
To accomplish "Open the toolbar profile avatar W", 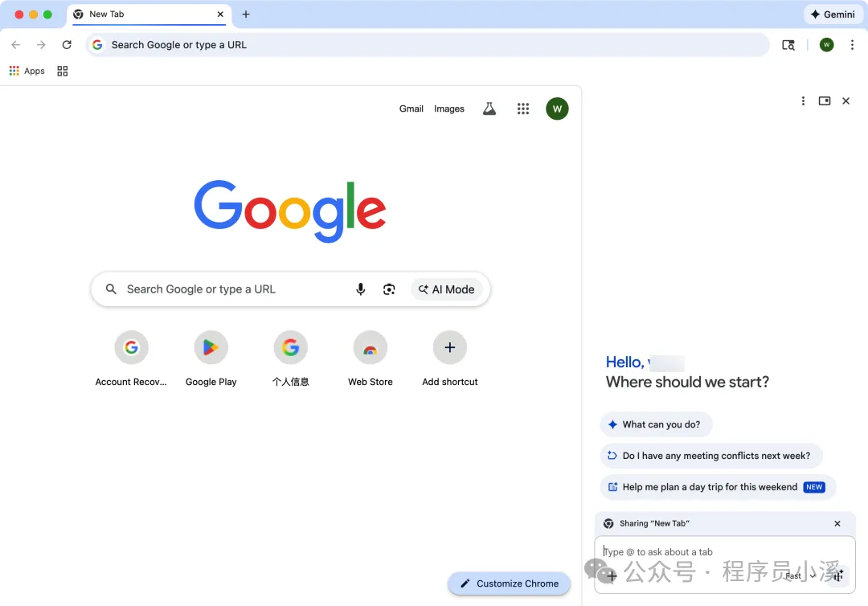I will (826, 45).
